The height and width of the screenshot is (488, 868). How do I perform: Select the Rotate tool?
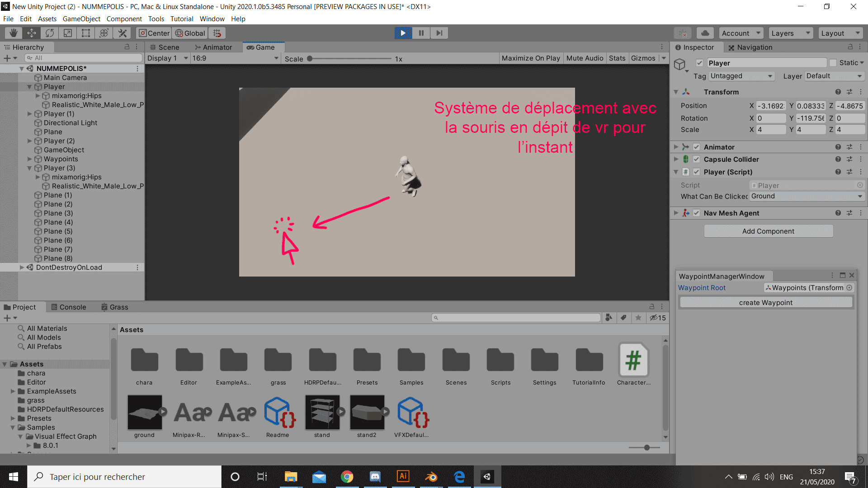pos(50,33)
